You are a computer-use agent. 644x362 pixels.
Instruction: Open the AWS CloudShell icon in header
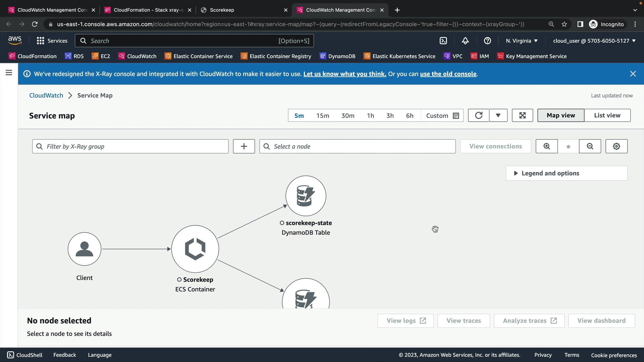pyautogui.click(x=443, y=41)
